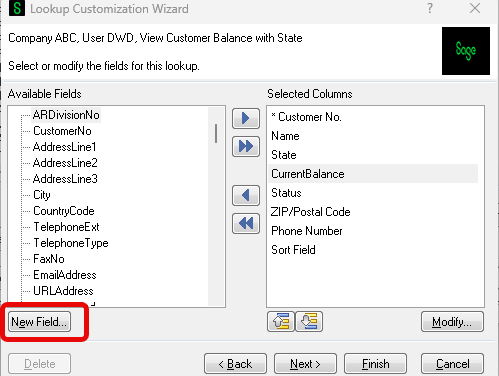
Task: Select AddressLine1 field
Action: tap(65, 147)
